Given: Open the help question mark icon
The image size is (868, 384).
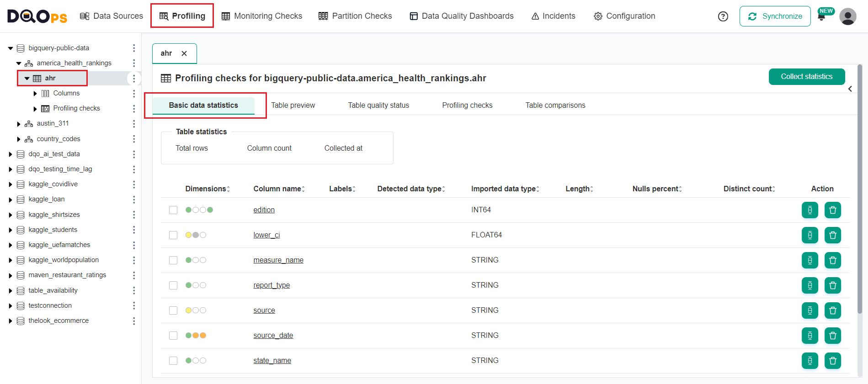Looking at the screenshot, I should click(723, 16).
